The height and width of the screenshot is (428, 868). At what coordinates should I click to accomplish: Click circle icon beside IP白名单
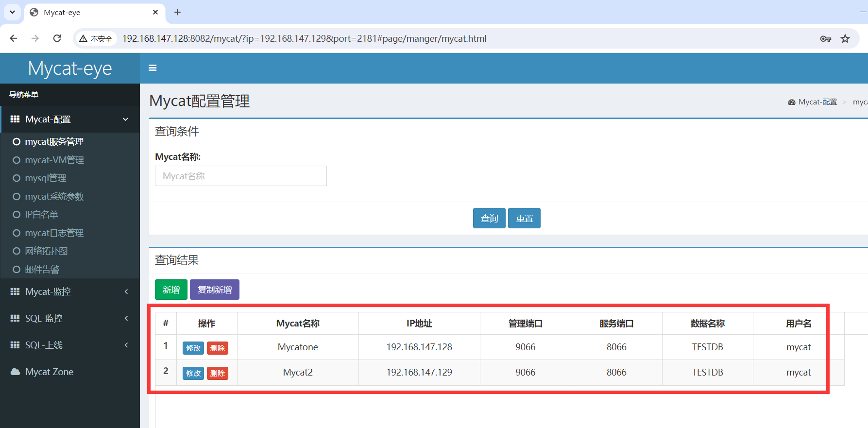pyautogui.click(x=17, y=215)
